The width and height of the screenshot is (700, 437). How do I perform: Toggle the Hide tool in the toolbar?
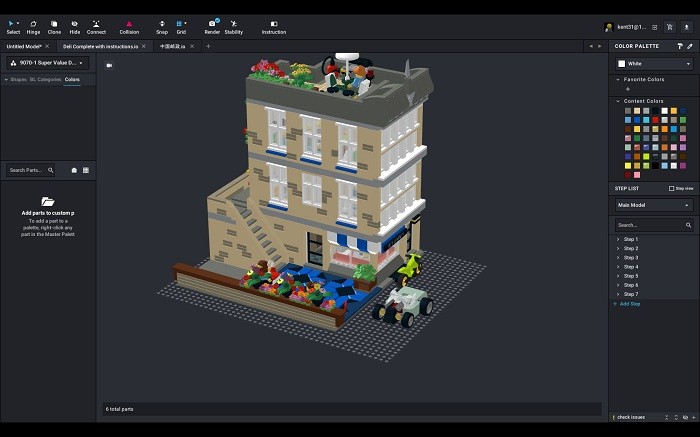coord(75,26)
